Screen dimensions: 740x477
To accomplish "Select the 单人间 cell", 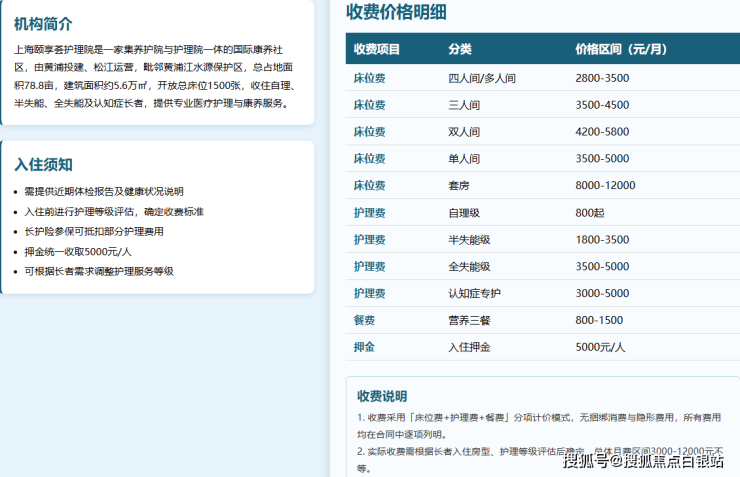I will pyautogui.click(x=464, y=159).
